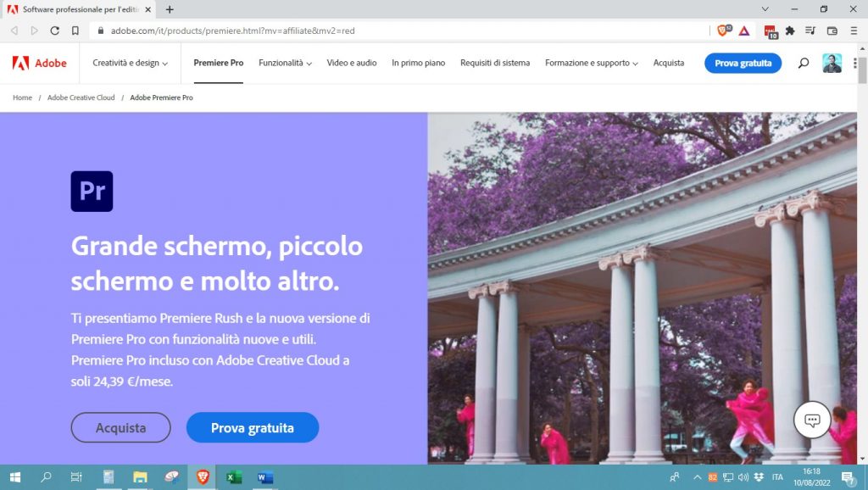868x490 pixels.
Task: Click the Acquista outlined button
Action: 120,427
